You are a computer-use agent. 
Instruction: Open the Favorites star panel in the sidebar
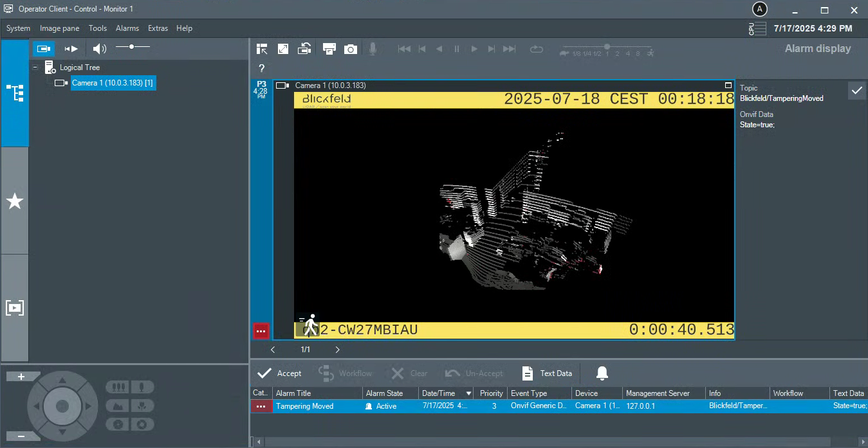pyautogui.click(x=15, y=201)
